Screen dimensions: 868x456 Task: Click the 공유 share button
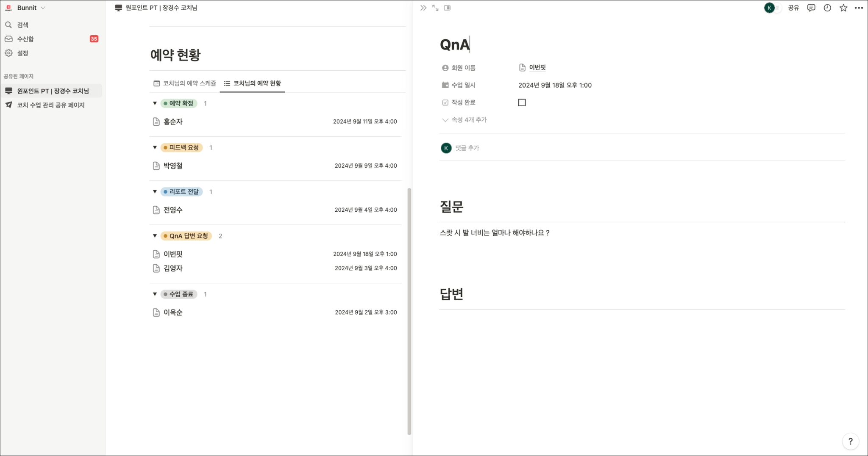click(x=793, y=8)
